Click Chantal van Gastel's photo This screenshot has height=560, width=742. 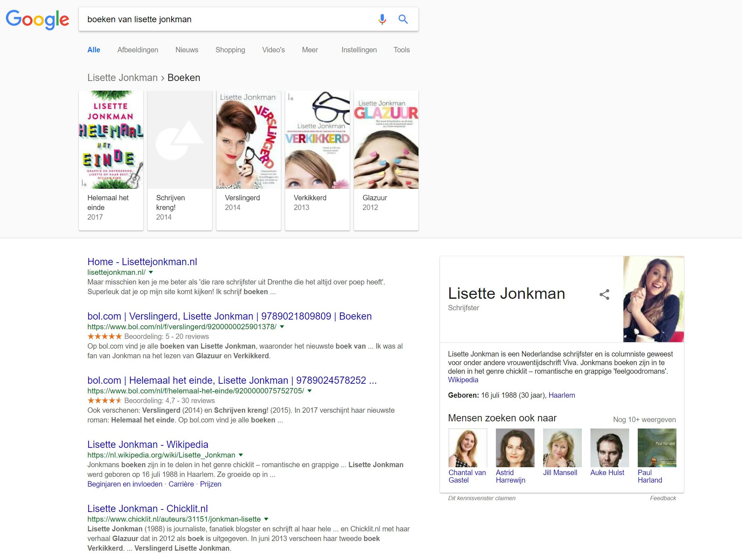[x=468, y=448]
